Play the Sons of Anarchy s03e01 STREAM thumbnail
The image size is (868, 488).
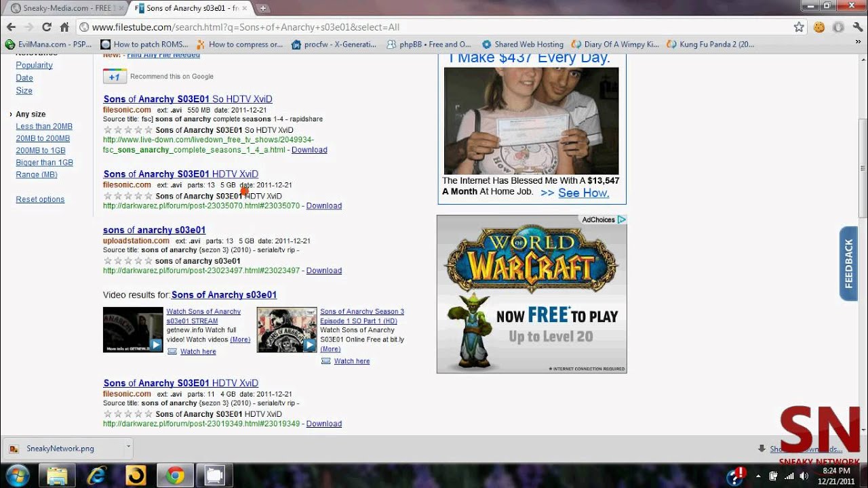(x=133, y=329)
